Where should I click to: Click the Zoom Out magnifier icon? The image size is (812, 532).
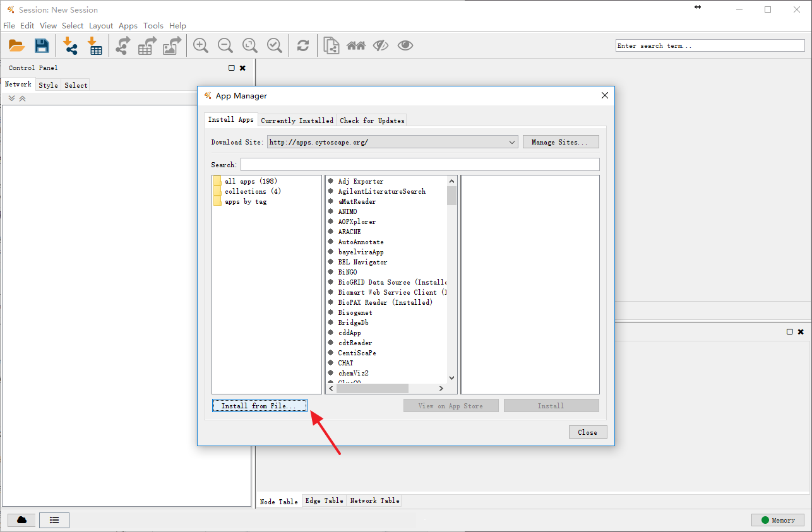225,45
